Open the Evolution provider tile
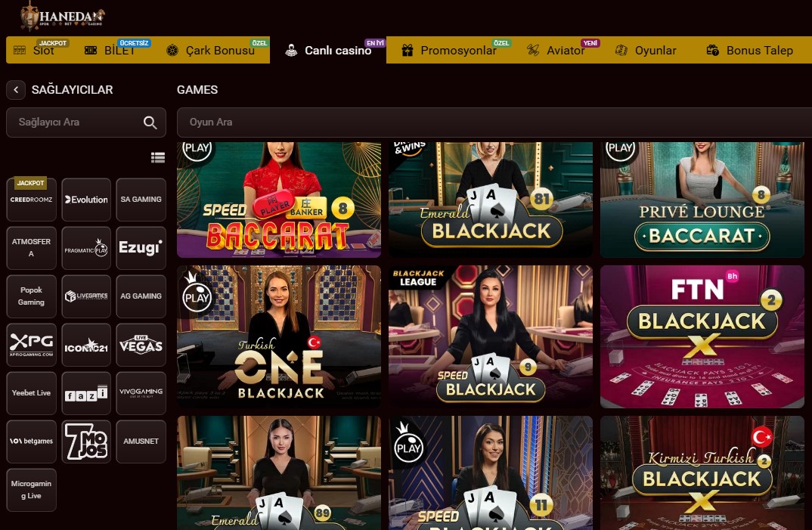The height and width of the screenshot is (530, 812). [86, 200]
